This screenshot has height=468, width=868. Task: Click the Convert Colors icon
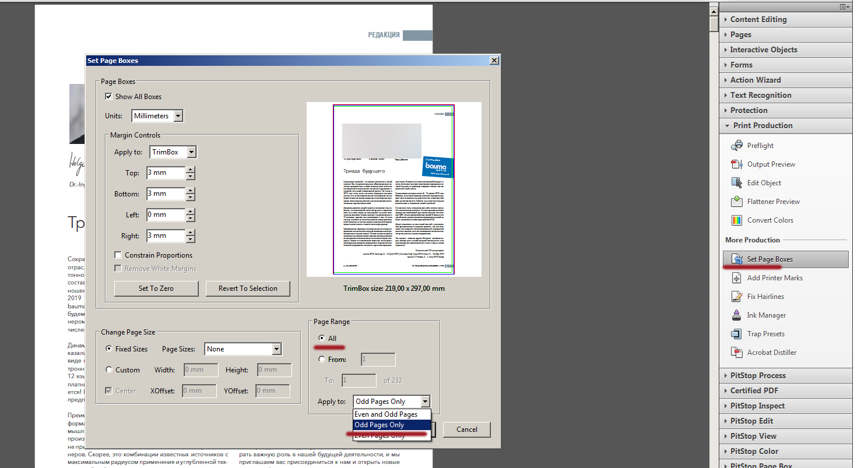(x=736, y=220)
